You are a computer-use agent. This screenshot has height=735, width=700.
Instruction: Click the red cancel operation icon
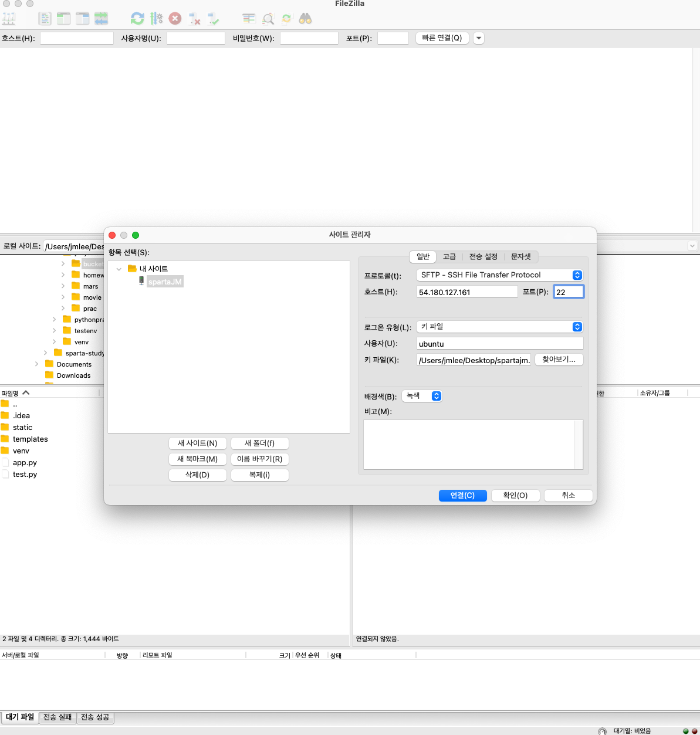175,19
